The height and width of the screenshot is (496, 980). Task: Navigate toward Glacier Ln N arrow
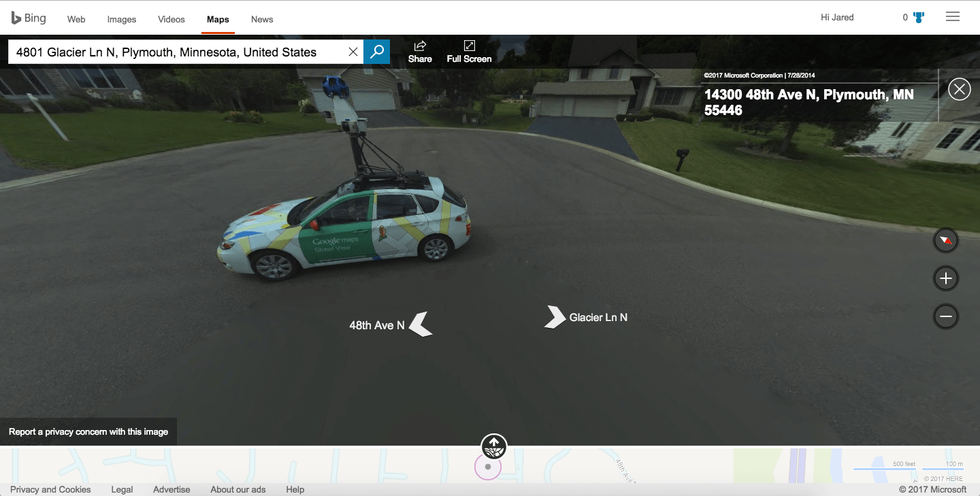[x=556, y=317]
